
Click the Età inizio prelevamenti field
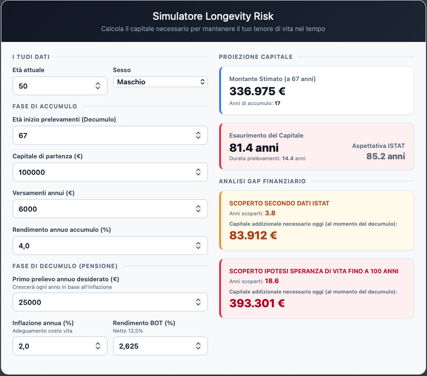(x=110, y=135)
